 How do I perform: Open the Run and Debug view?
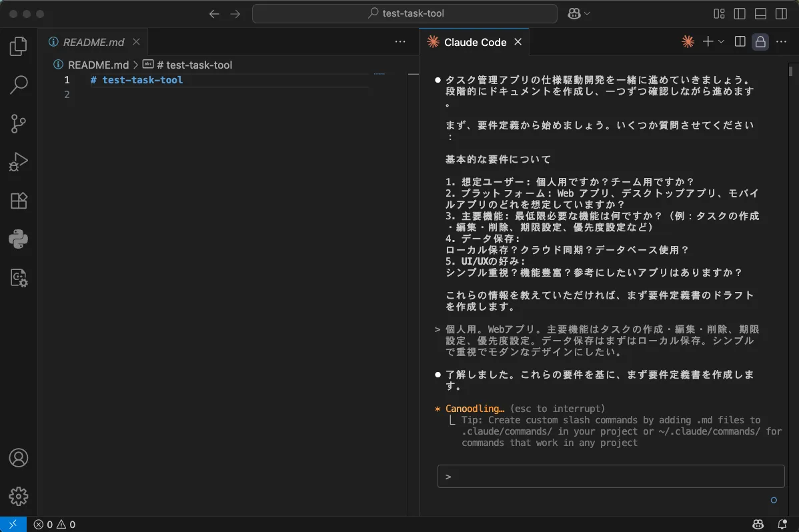(x=19, y=162)
